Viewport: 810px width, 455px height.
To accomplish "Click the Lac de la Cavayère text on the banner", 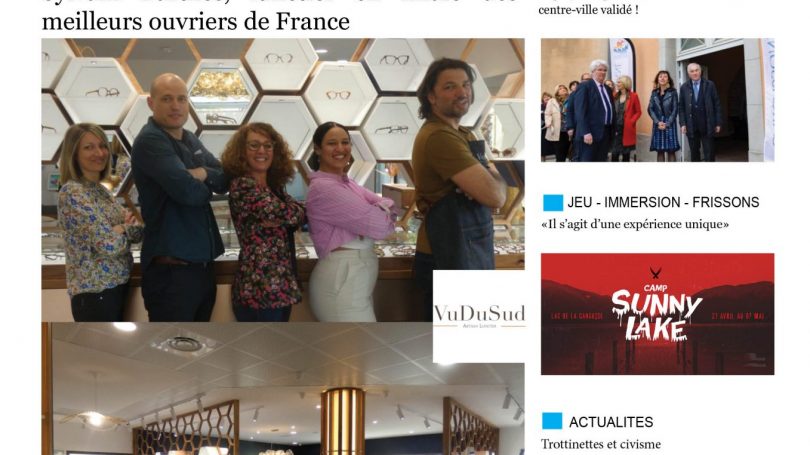I will pos(578,316).
